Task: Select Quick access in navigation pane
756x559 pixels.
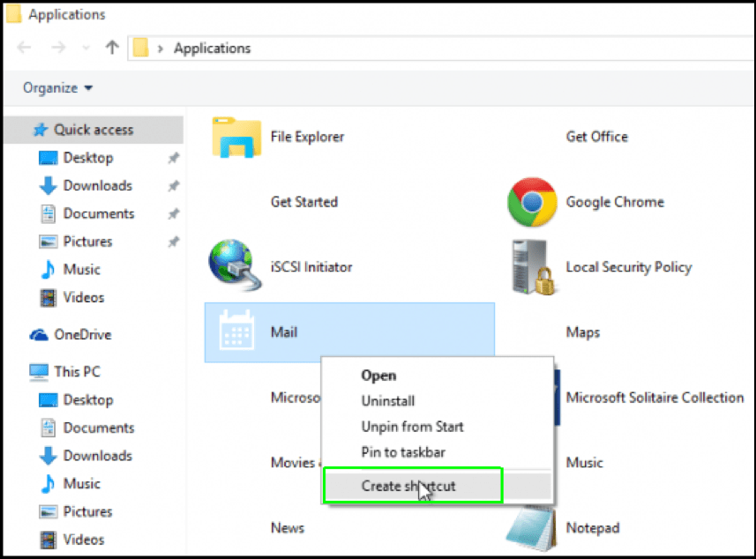Action: pyautogui.click(x=93, y=130)
